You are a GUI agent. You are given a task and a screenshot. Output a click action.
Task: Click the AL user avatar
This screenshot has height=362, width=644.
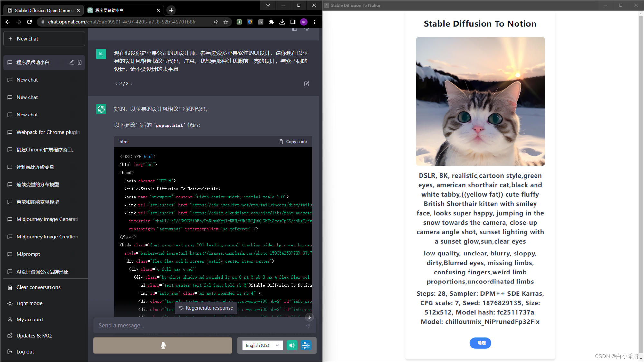(101, 54)
